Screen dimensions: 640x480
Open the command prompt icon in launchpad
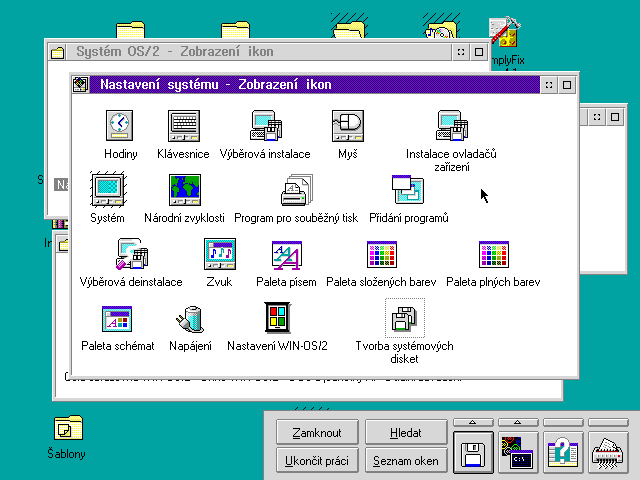pos(518,452)
